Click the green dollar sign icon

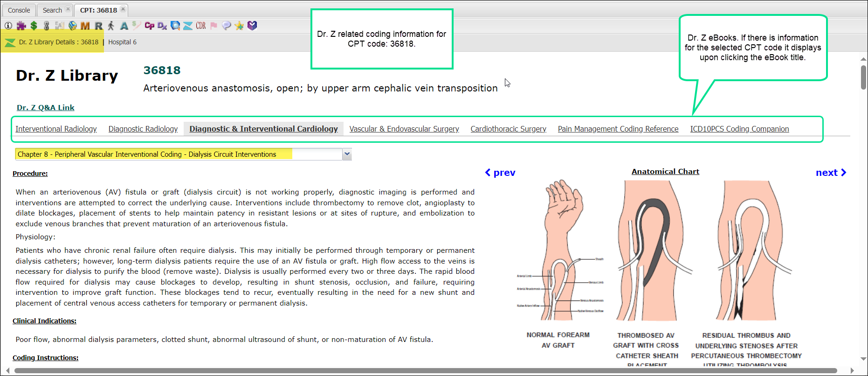pyautogui.click(x=34, y=26)
